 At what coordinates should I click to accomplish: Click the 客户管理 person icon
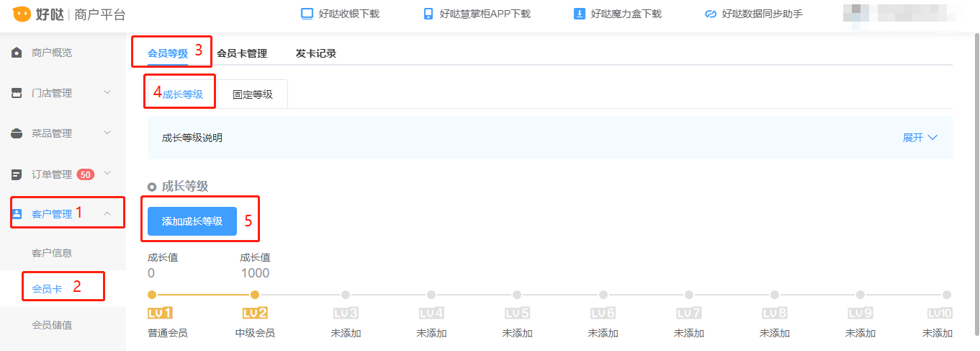[x=18, y=214]
